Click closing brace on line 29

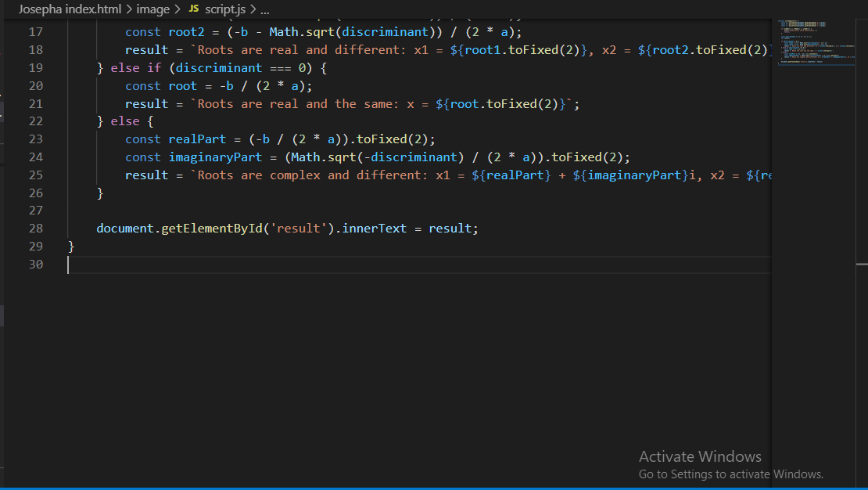[x=71, y=246]
